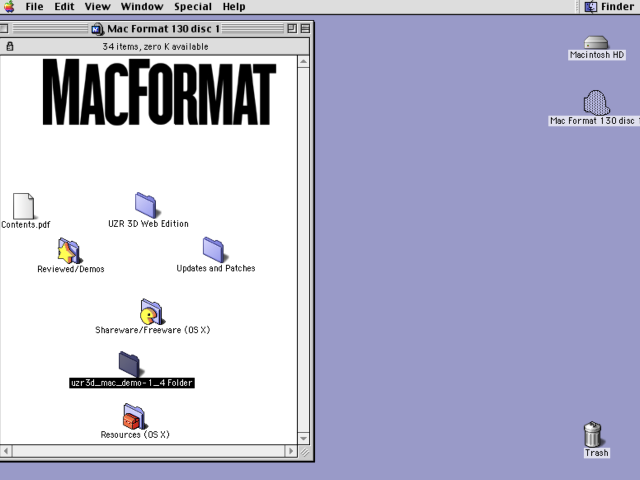
Task: Click the Trash can icon
Action: pyautogui.click(x=592, y=434)
